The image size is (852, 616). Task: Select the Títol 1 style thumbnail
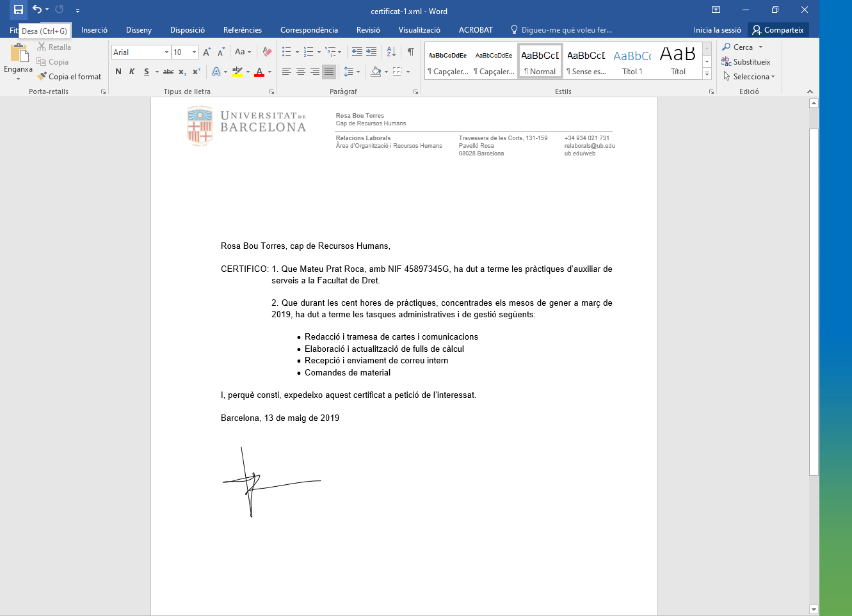[632, 61]
